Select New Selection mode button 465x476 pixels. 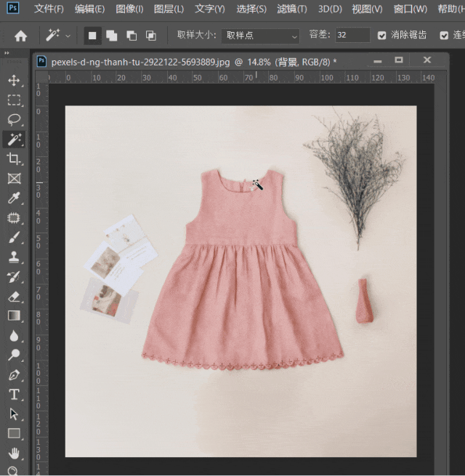coord(92,36)
